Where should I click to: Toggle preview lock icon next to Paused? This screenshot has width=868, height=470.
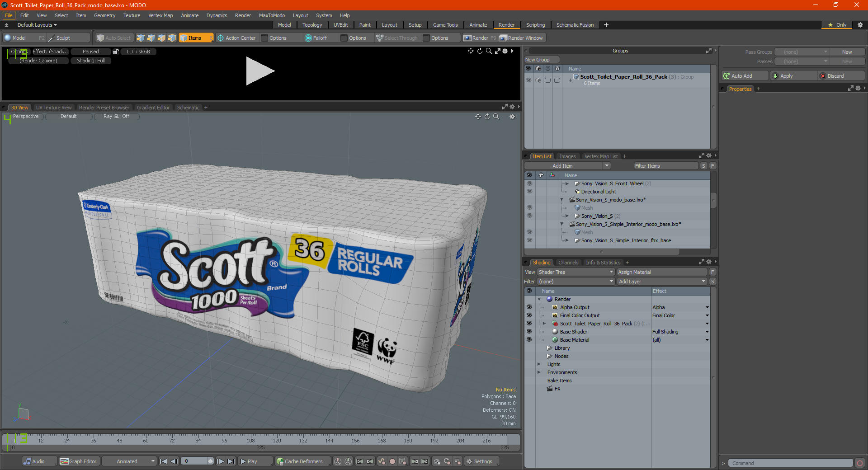[x=116, y=52]
